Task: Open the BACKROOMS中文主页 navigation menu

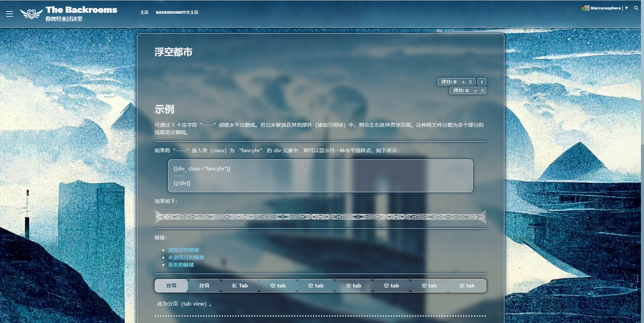Action: click(177, 12)
